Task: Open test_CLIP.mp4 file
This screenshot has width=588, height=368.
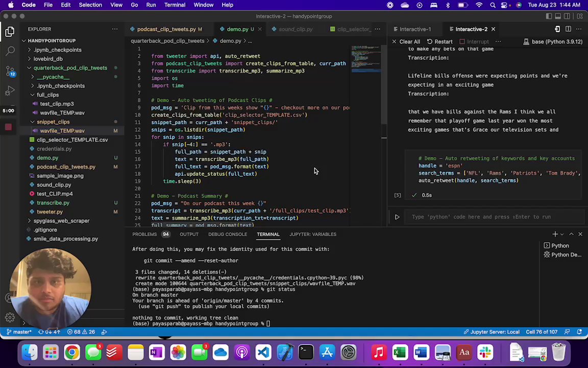Action: pos(55,194)
